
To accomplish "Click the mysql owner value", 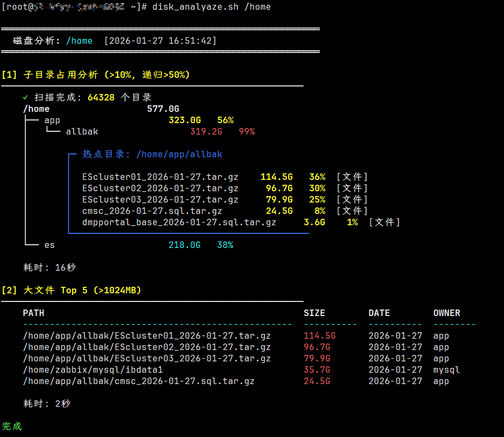I will coord(446,370).
